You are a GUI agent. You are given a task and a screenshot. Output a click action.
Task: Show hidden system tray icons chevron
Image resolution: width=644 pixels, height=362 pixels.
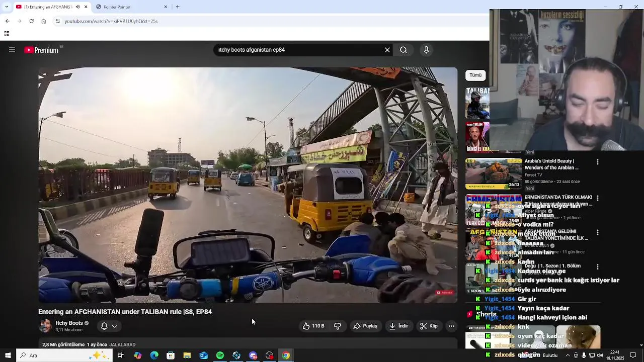pyautogui.click(x=568, y=355)
